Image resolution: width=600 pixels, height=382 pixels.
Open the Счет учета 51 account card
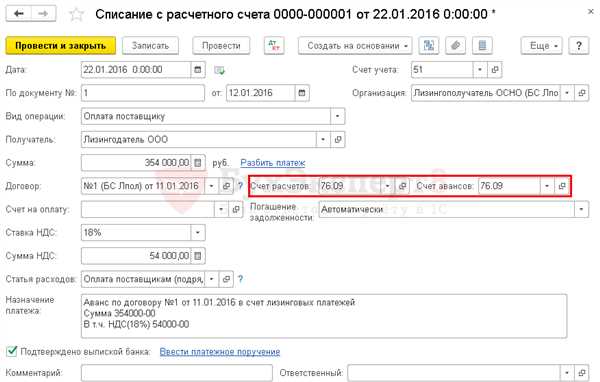tap(494, 70)
